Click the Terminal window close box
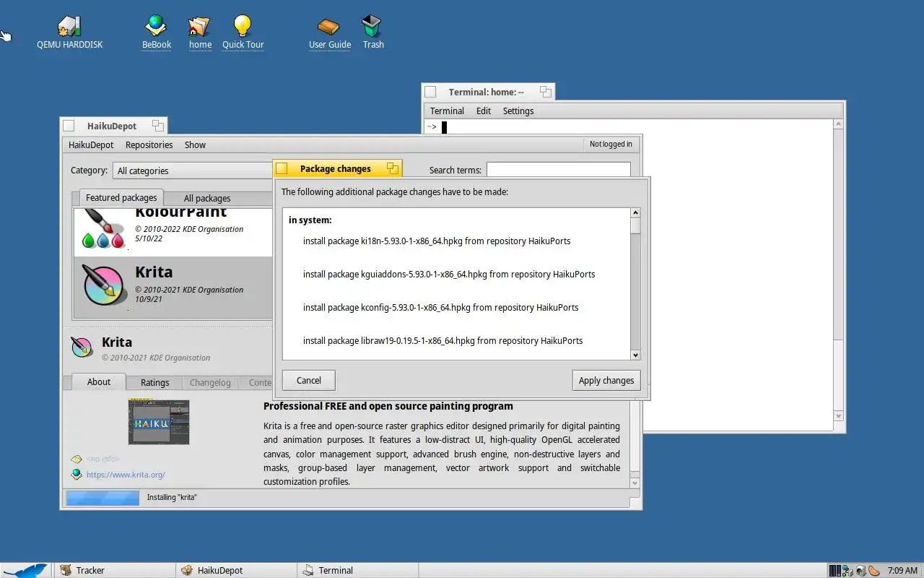 coord(430,92)
